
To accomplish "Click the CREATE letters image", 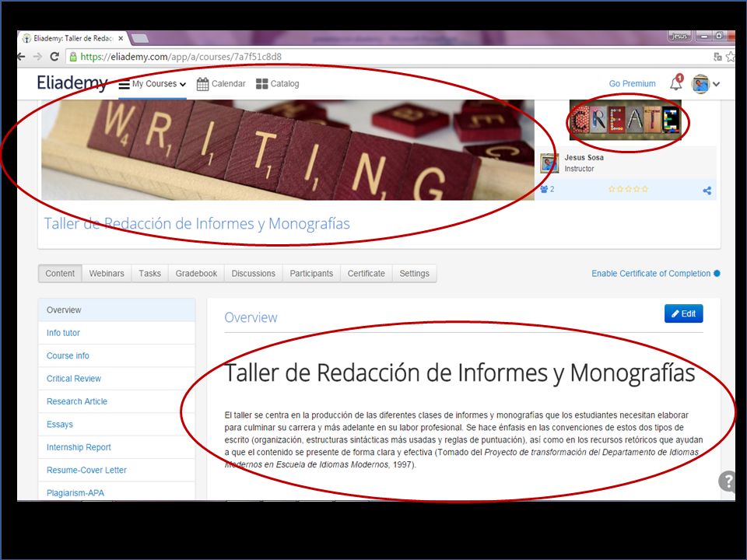I will (x=625, y=120).
